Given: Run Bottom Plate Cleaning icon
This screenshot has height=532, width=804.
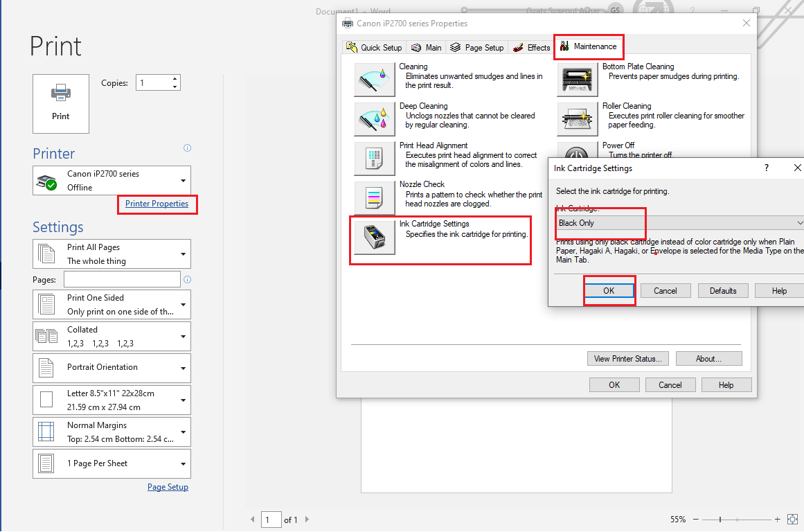Looking at the screenshot, I should point(578,80).
